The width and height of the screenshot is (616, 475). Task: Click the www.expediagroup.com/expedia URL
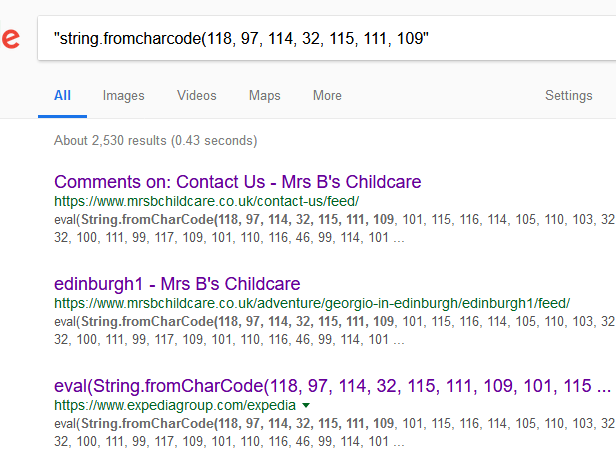coord(175,405)
